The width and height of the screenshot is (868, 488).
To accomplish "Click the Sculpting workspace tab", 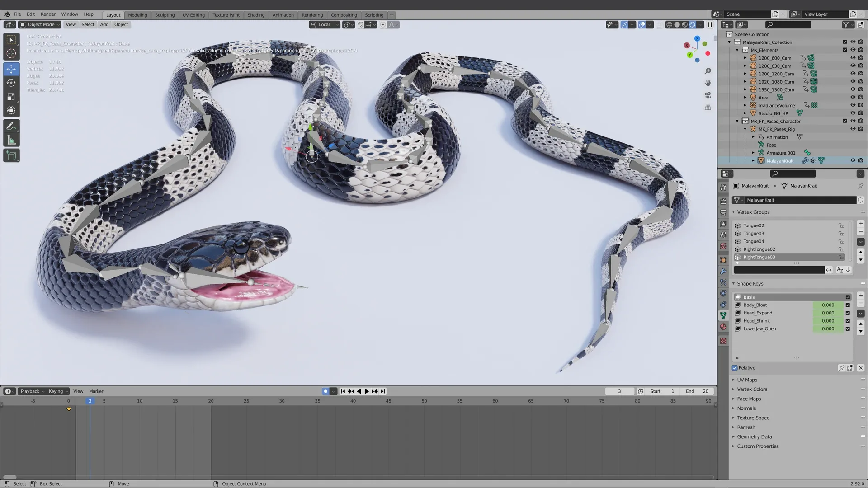I will pos(165,15).
